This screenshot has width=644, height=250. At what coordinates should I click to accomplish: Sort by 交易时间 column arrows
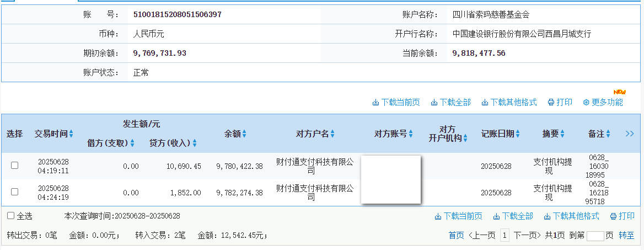point(71,134)
